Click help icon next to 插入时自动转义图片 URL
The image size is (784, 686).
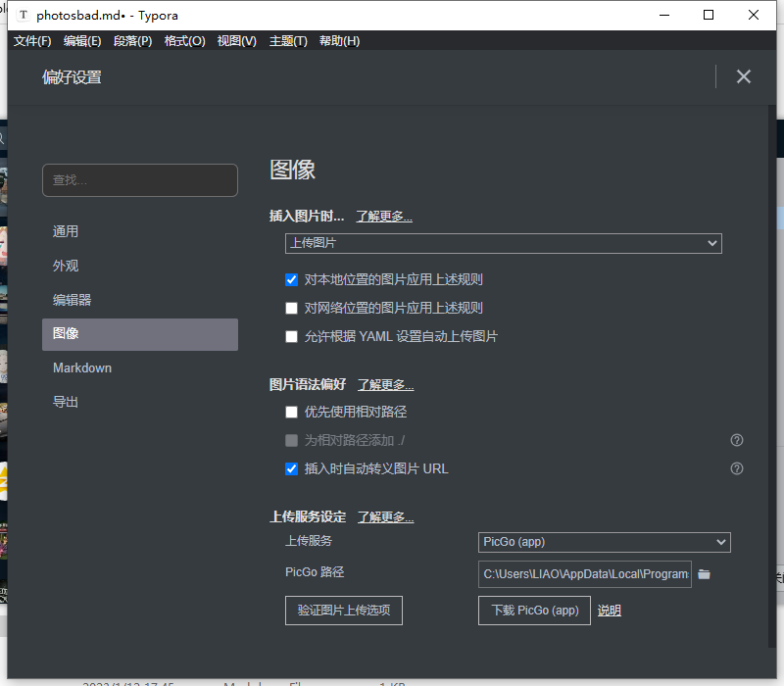(x=737, y=469)
